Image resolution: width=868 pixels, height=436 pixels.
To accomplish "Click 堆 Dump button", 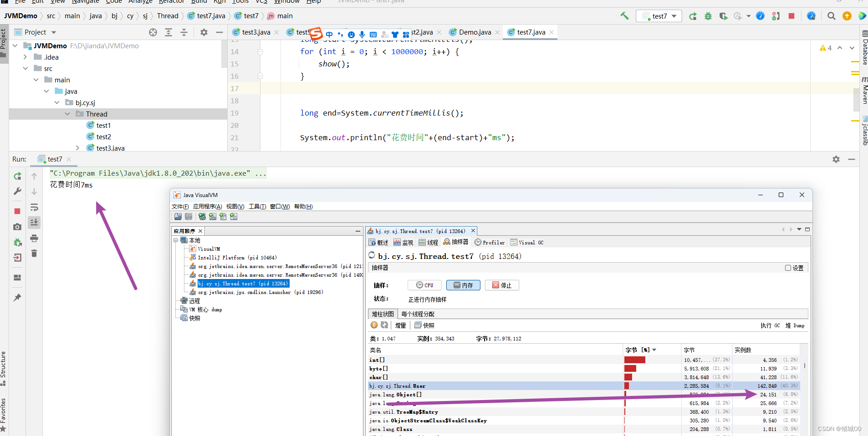I will [x=795, y=325].
